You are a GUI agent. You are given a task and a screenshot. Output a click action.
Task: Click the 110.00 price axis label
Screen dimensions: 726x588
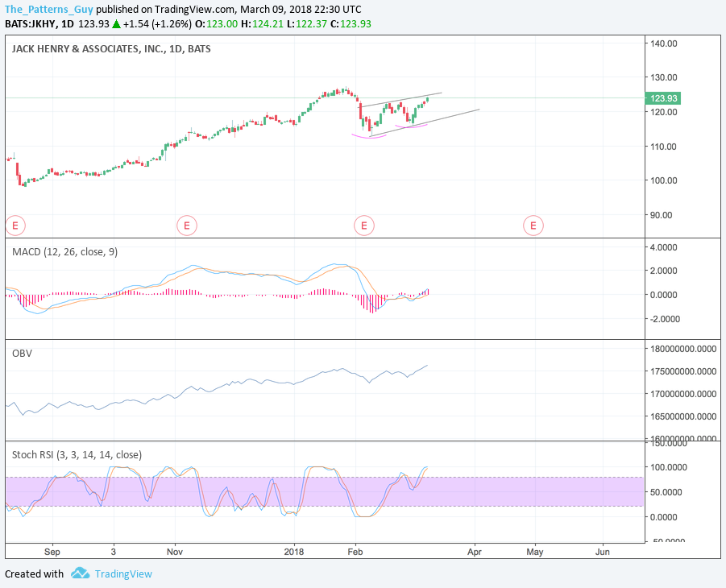point(663,147)
